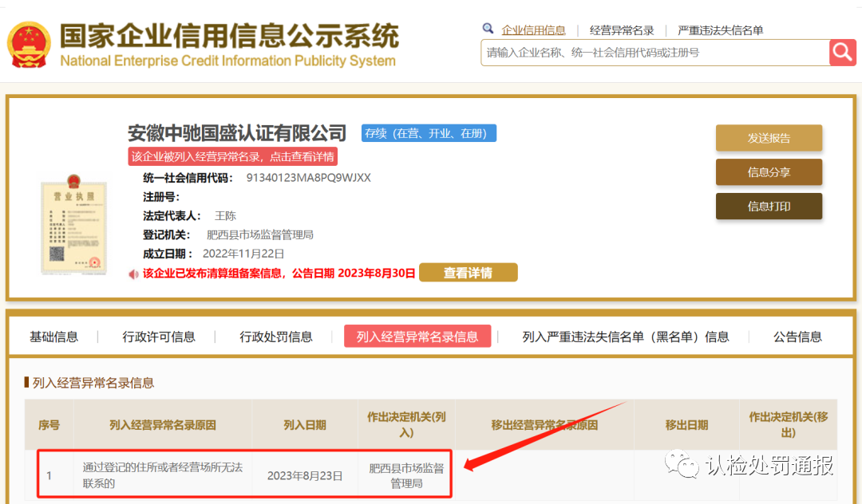Click the legal representative name 王陈
The width and height of the screenshot is (862, 504).
(225, 216)
